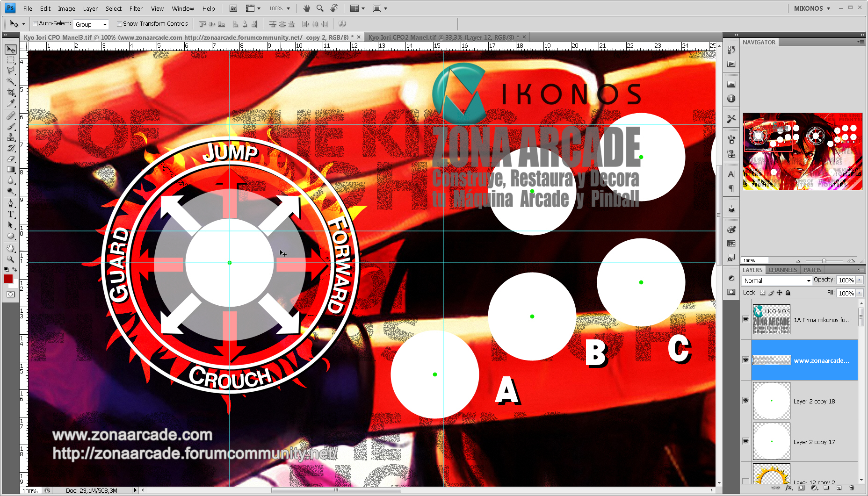The height and width of the screenshot is (496, 868).
Task: Select the Horizontal Type tool
Action: (x=11, y=214)
